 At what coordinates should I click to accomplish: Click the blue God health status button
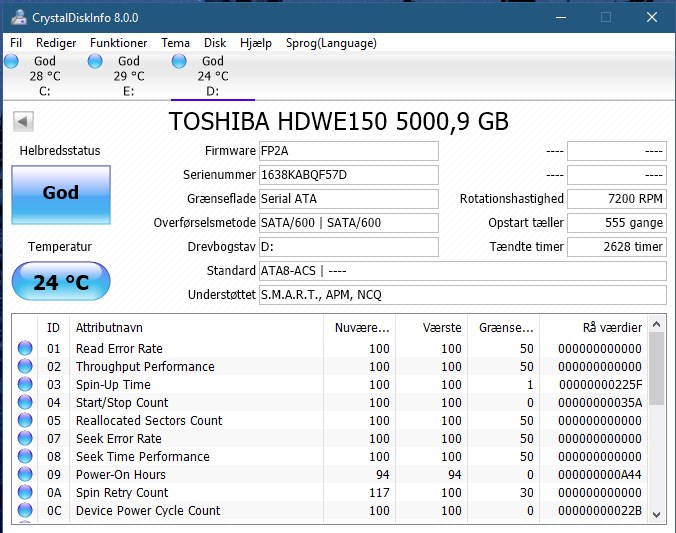pyautogui.click(x=61, y=195)
